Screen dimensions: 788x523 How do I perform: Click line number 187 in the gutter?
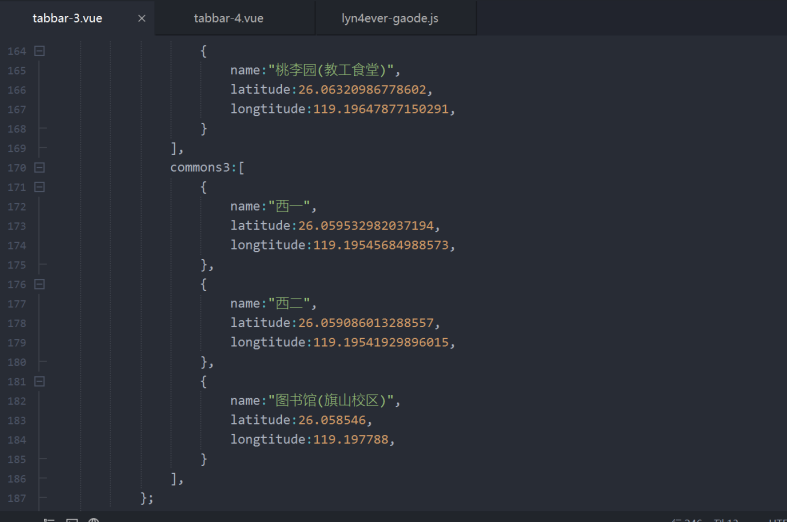tap(17, 498)
